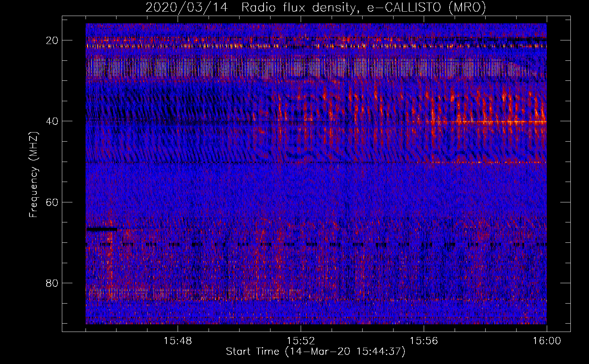The image size is (589, 364).
Task: Click the "80" frequency tick label
Action: (x=52, y=283)
